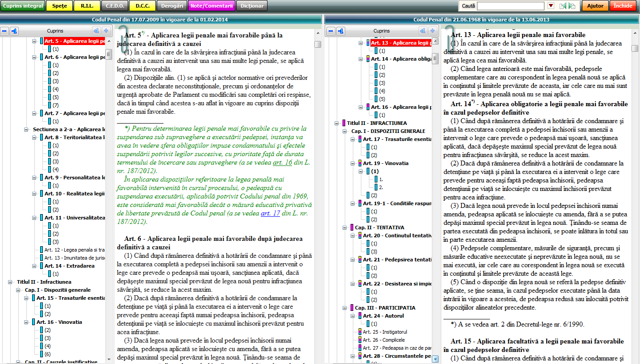Image resolution: width=640 pixels, height=364 pixels.
Task: Click left tree scrollbar thumb
Action: [x=109, y=54]
